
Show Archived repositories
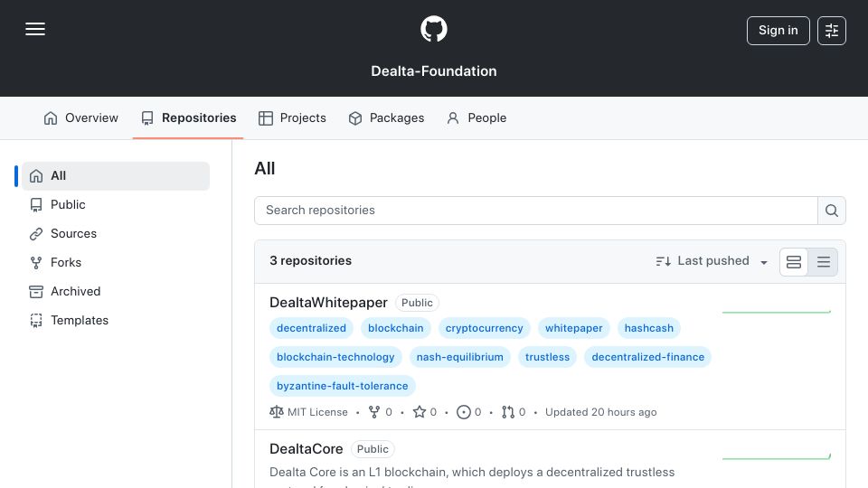click(116, 291)
